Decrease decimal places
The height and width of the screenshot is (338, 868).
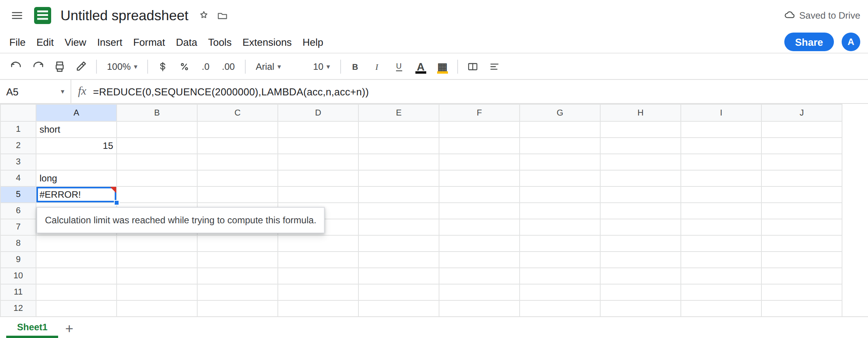(x=205, y=67)
